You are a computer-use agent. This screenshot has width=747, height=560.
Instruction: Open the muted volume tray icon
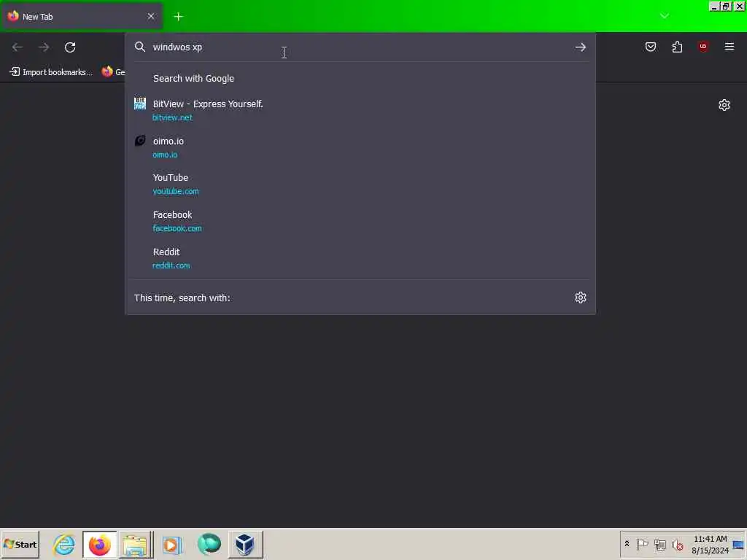click(x=677, y=544)
